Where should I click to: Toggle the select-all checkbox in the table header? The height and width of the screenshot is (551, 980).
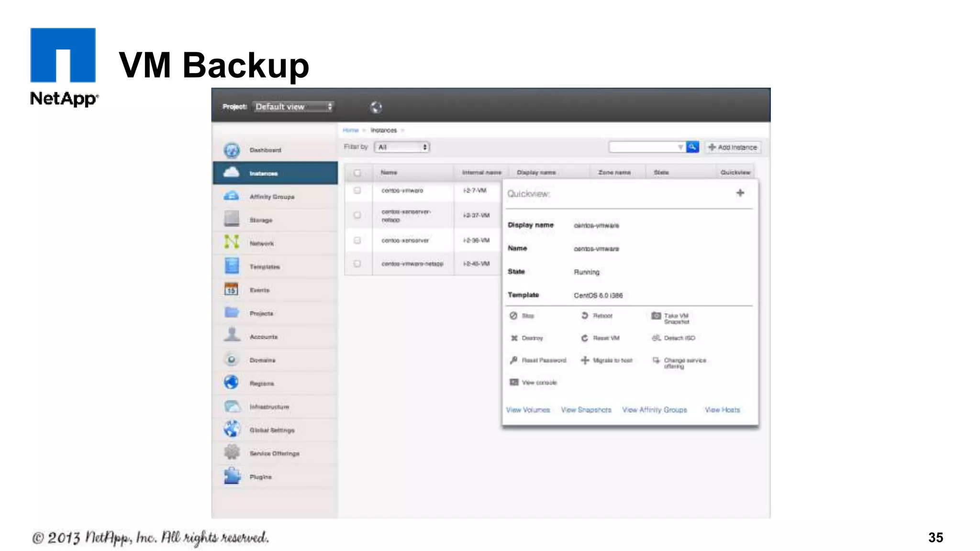tap(357, 173)
